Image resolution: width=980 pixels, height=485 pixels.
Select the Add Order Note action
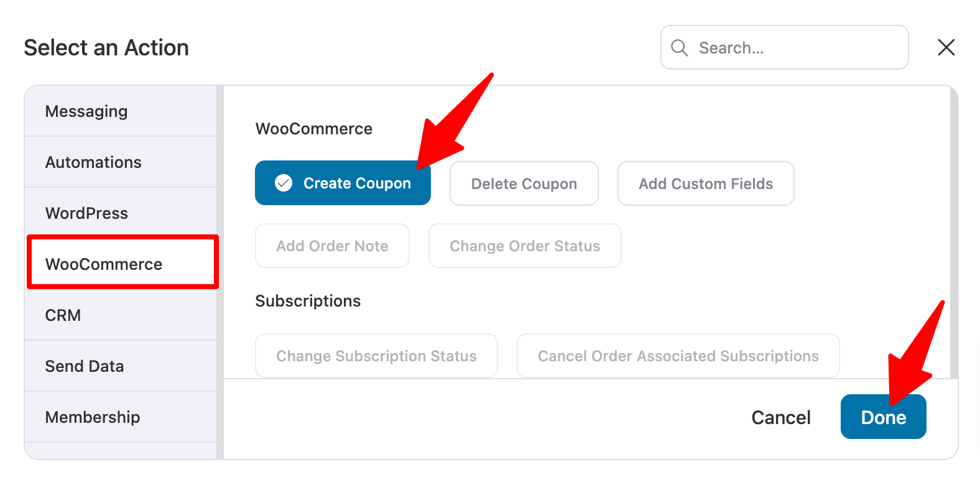[332, 246]
